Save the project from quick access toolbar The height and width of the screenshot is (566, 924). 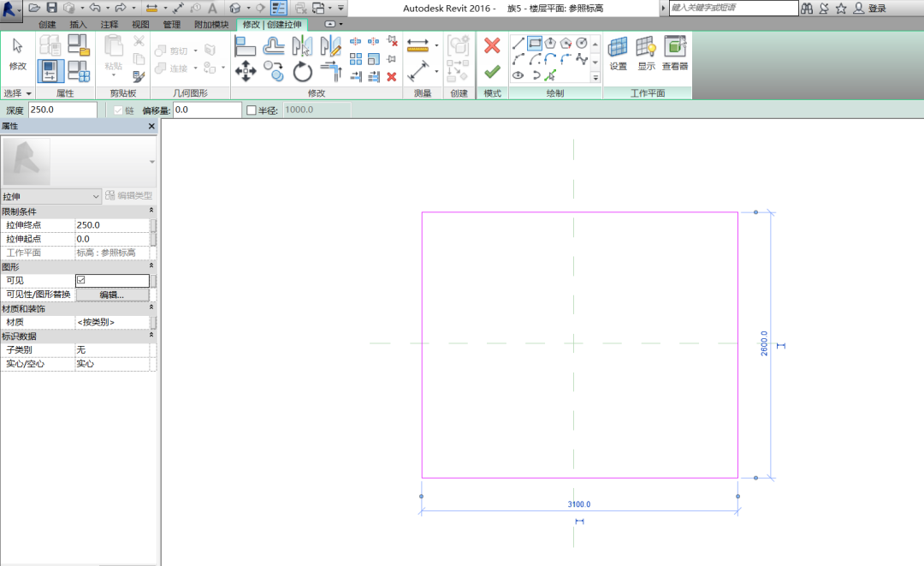pos(52,8)
